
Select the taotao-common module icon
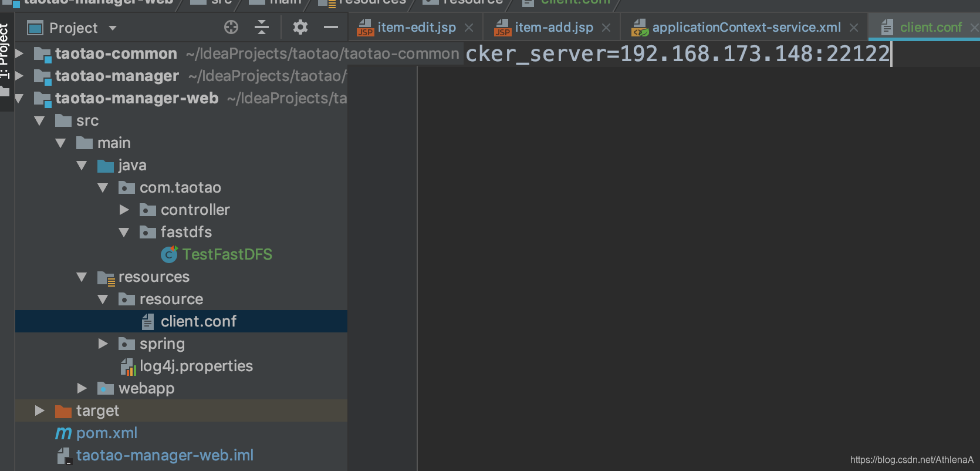(42, 55)
